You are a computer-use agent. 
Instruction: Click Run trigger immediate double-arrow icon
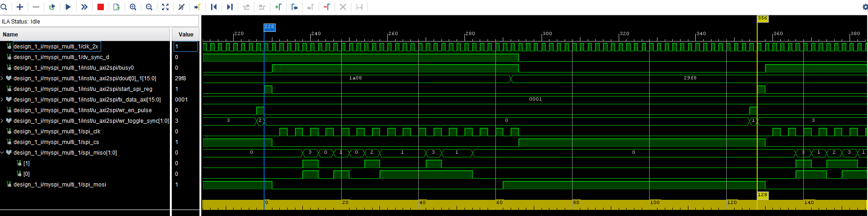(x=84, y=7)
